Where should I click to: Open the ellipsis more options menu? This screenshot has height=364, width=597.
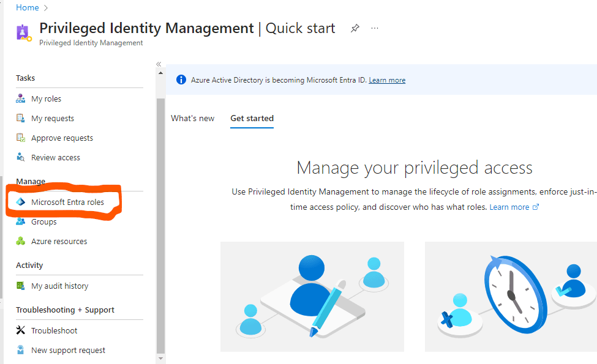[375, 28]
